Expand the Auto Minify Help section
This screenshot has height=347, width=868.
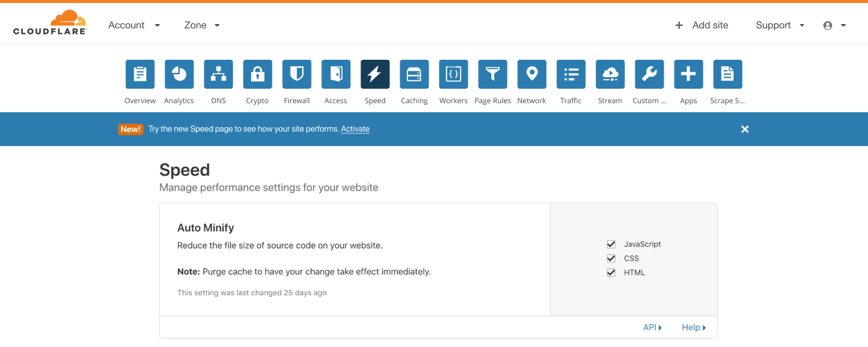pyautogui.click(x=694, y=328)
